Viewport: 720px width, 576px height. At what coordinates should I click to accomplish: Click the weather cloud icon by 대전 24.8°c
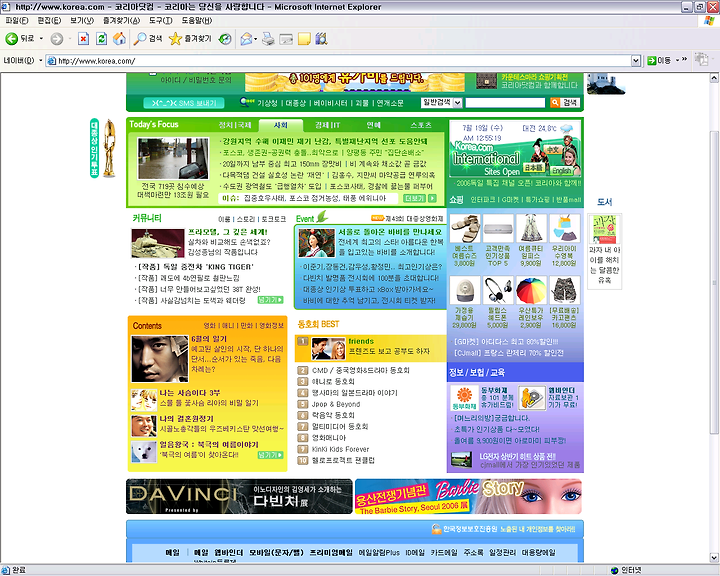(567, 128)
